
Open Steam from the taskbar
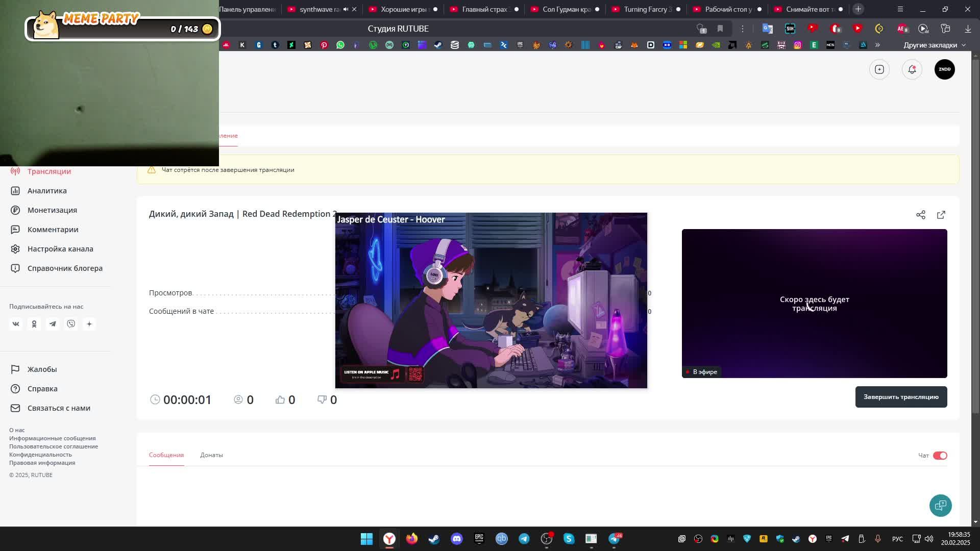[x=434, y=539]
